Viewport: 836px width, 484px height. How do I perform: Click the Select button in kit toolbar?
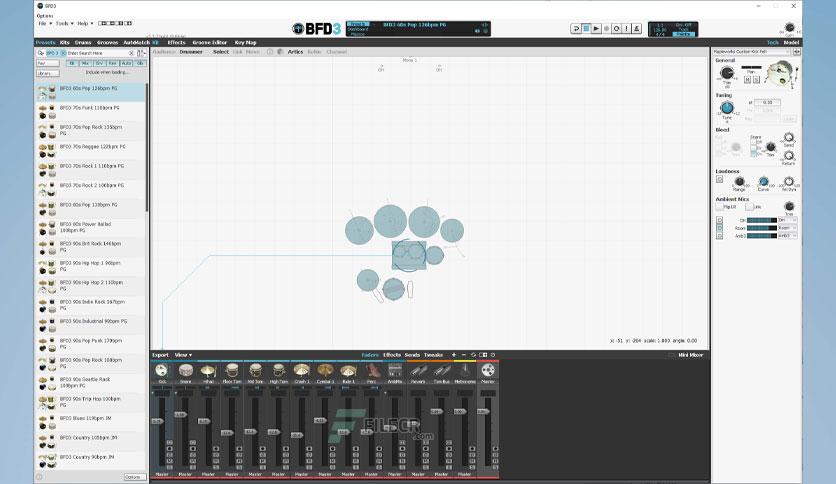(221, 52)
